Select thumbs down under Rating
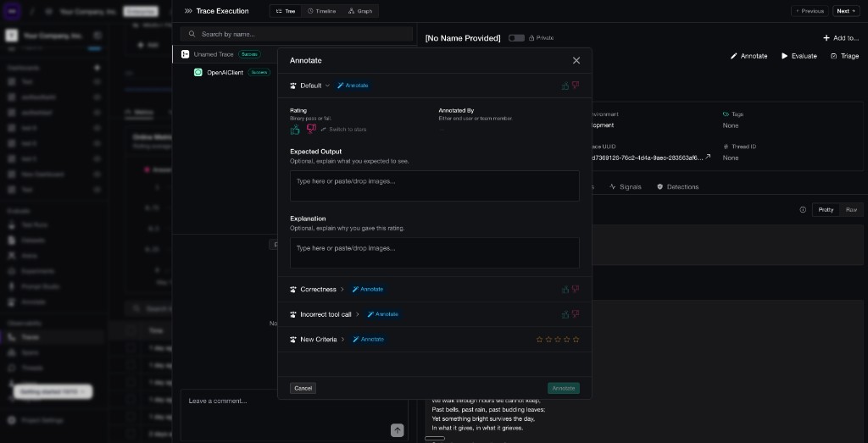 [x=311, y=129]
